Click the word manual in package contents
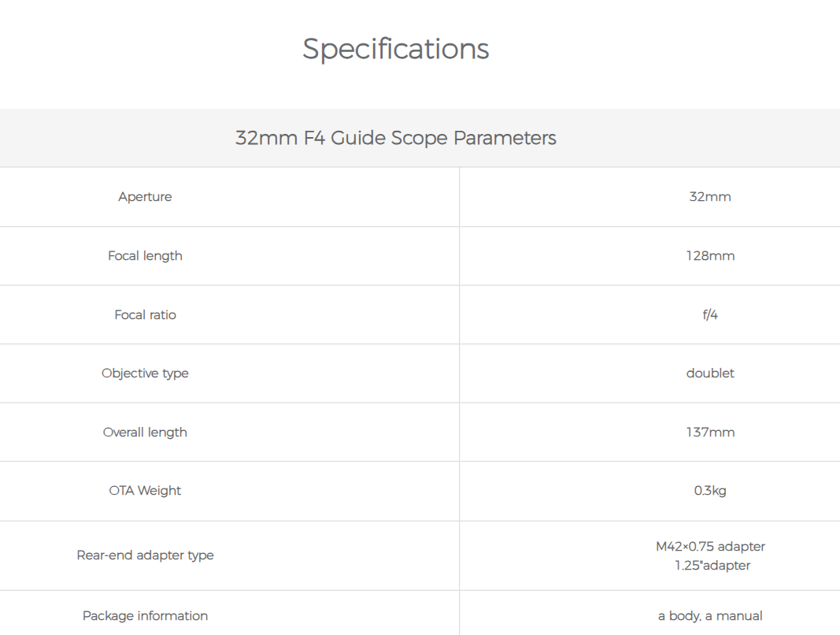This screenshot has width=840, height=635. click(x=741, y=616)
